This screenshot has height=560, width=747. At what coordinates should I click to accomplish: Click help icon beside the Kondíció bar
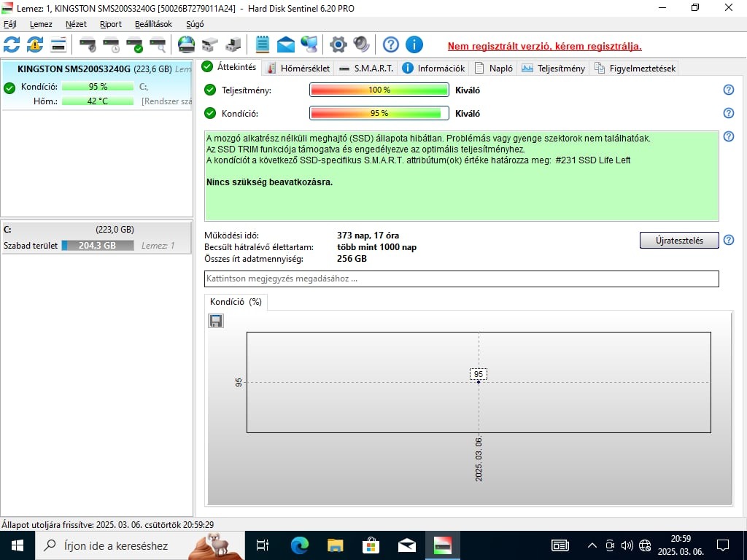coord(729,113)
